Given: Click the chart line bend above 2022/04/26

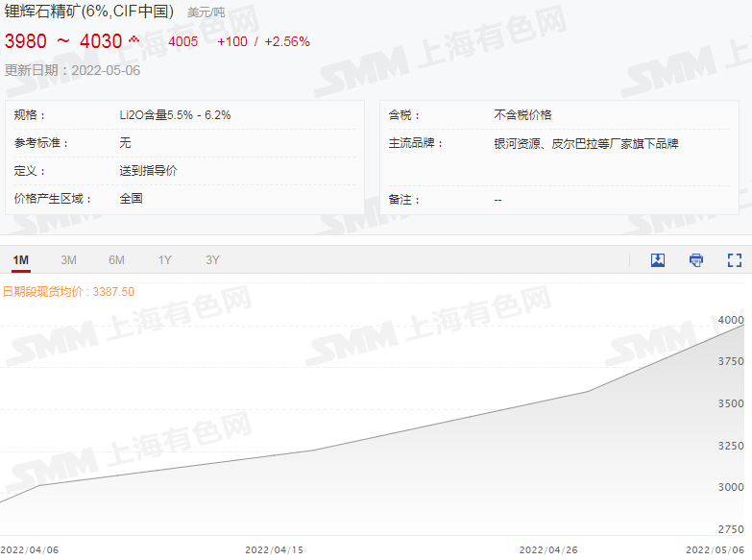Looking at the screenshot, I should 588,392.
